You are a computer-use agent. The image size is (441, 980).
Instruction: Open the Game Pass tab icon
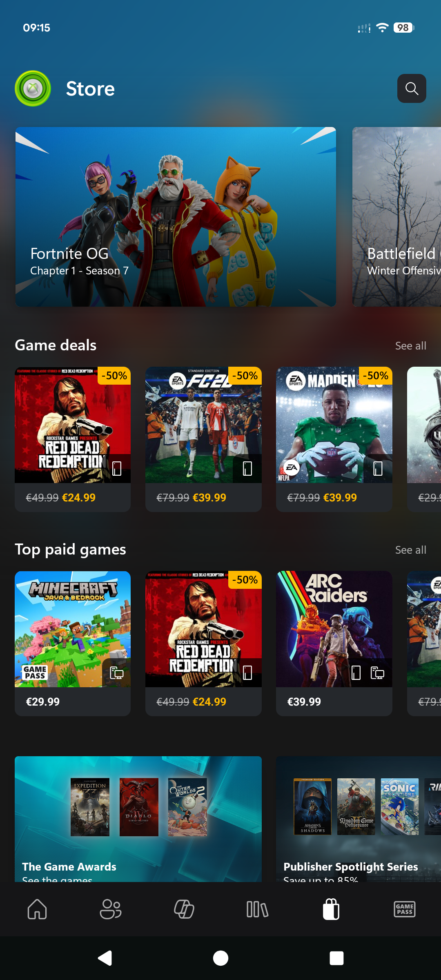pos(405,909)
